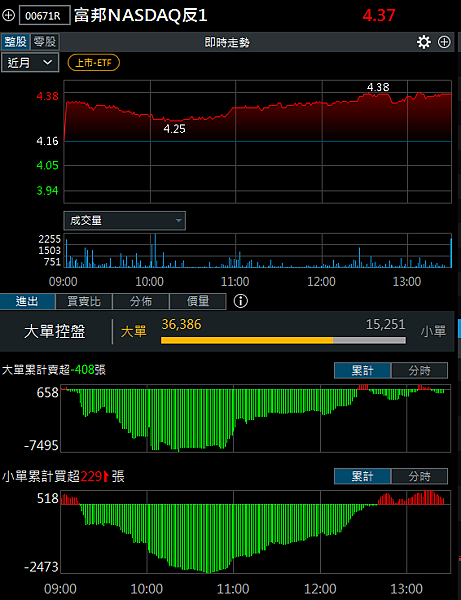Click the 4.25 low price label
Screen dimensions: 461x600
point(174,129)
